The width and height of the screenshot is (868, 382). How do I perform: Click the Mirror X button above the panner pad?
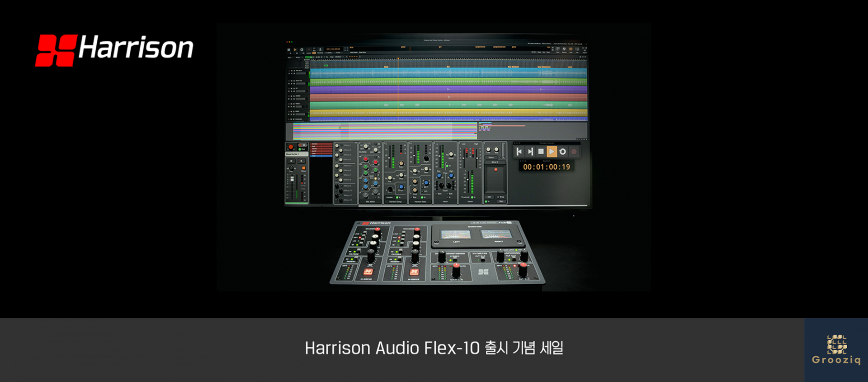point(495,162)
